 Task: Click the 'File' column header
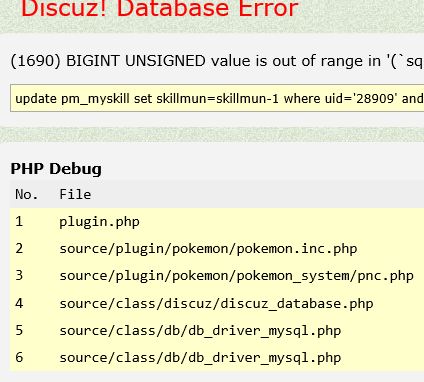(75, 194)
